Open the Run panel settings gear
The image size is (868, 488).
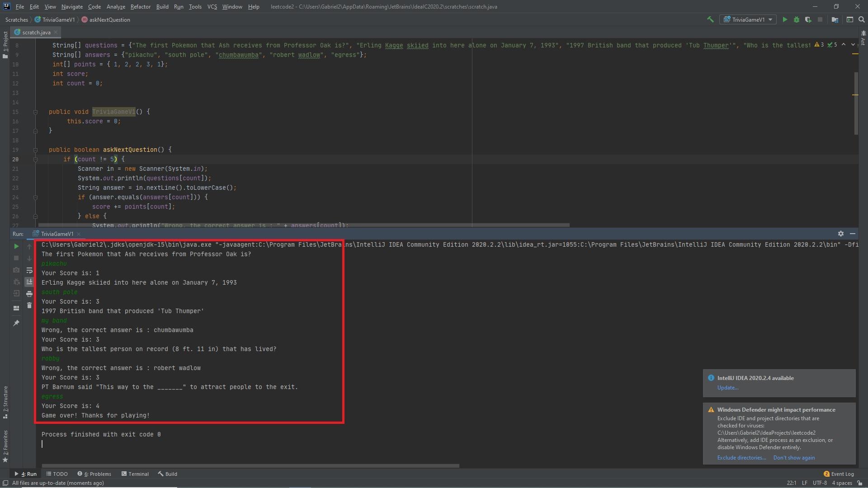click(841, 234)
